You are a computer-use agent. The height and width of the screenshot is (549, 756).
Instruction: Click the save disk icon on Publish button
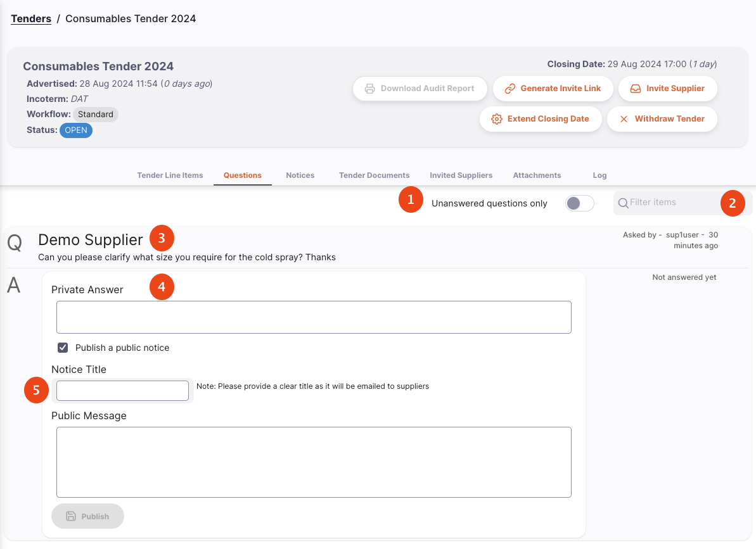click(71, 516)
